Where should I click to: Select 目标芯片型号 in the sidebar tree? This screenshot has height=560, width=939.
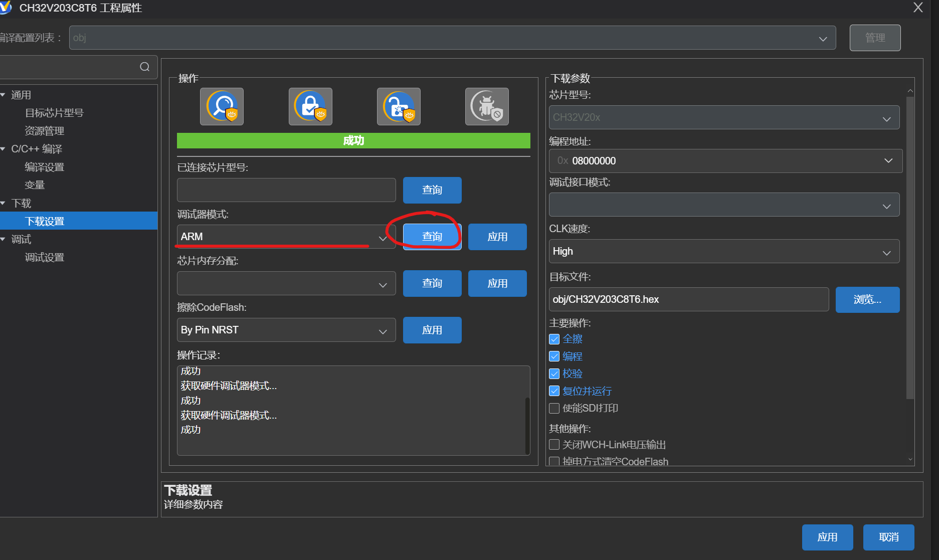(54, 113)
